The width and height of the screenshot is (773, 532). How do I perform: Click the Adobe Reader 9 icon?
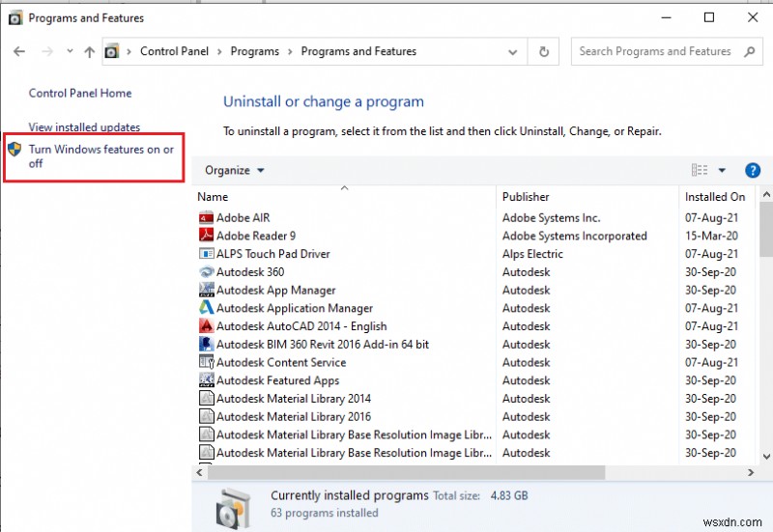coord(206,236)
